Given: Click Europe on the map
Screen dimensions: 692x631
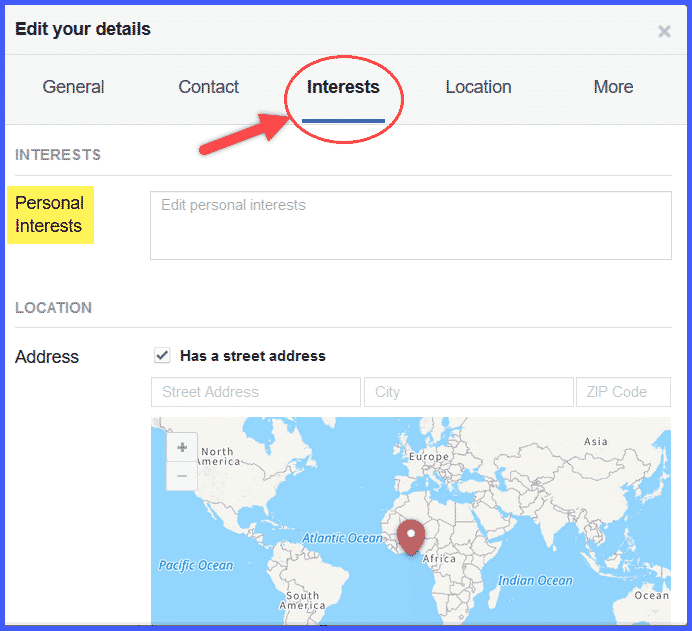Looking at the screenshot, I should (430, 457).
